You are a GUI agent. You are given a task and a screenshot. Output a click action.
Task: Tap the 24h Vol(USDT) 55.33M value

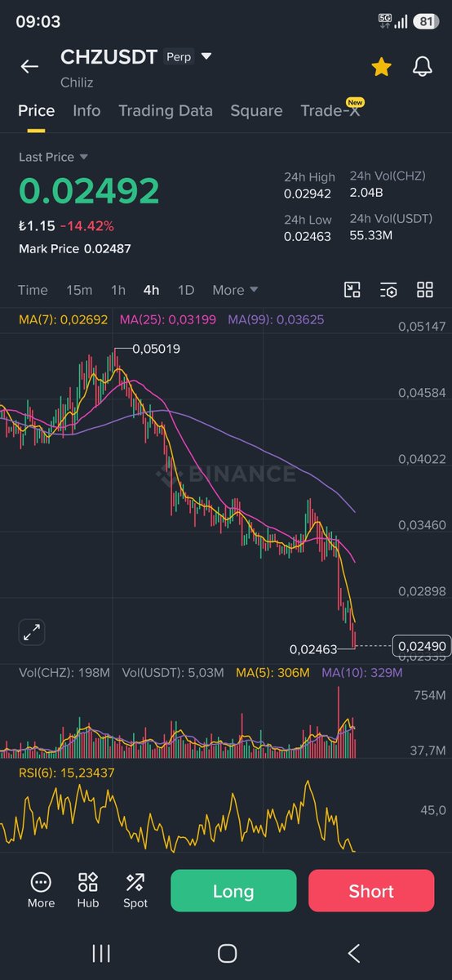(371, 236)
